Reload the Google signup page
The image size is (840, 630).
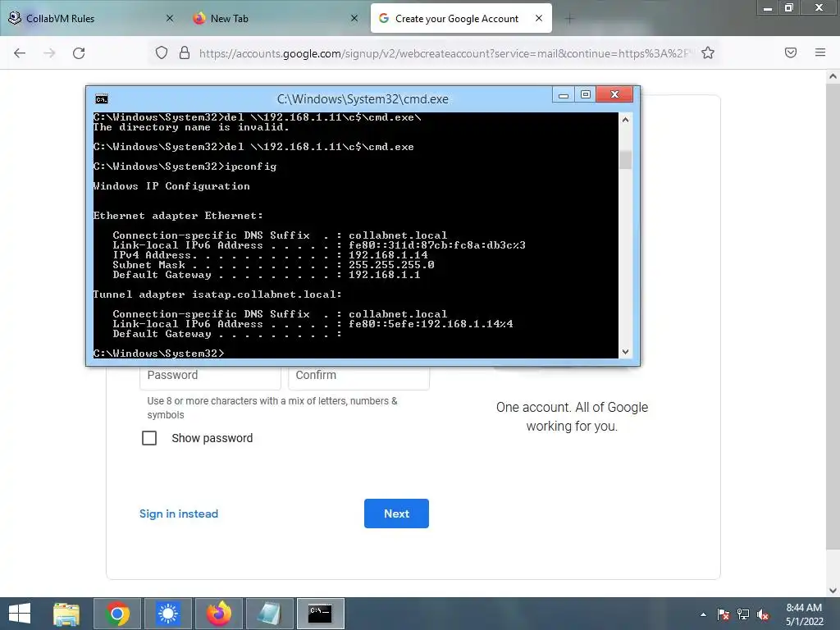(x=79, y=53)
